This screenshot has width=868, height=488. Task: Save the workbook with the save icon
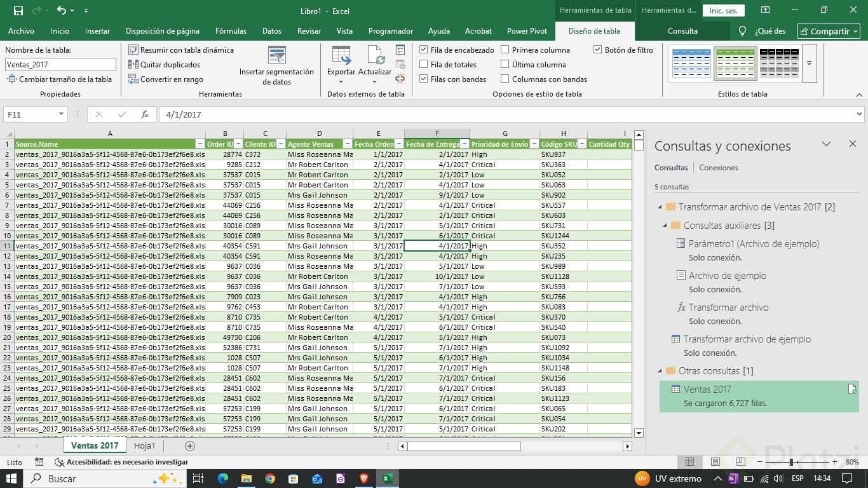[18, 11]
